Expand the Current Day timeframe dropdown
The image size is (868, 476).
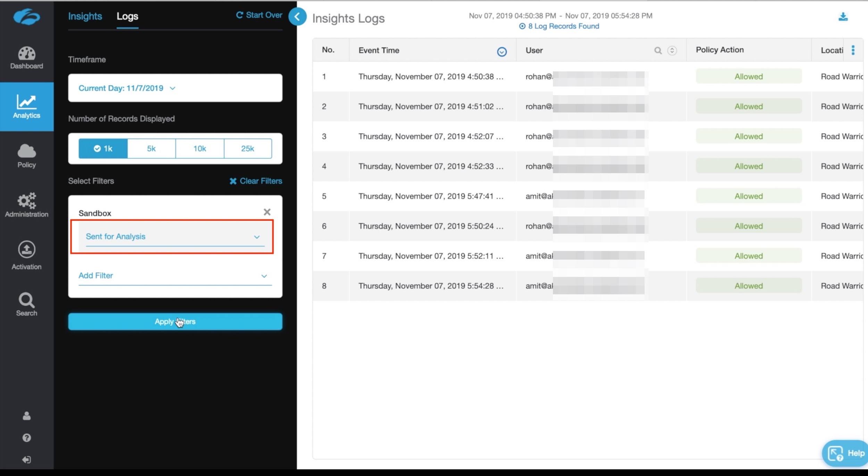tap(127, 88)
